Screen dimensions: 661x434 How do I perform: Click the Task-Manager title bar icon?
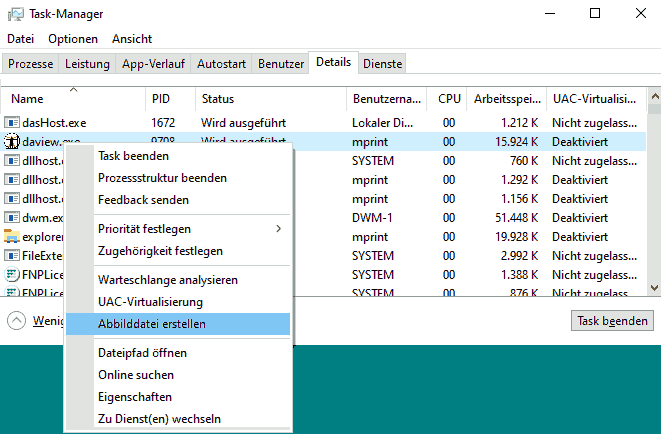coord(16,14)
